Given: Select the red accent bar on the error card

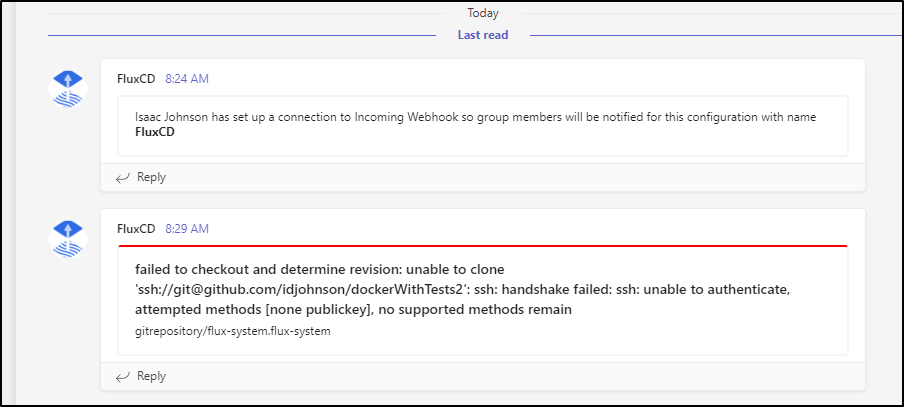Looking at the screenshot, I should tap(483, 246).
